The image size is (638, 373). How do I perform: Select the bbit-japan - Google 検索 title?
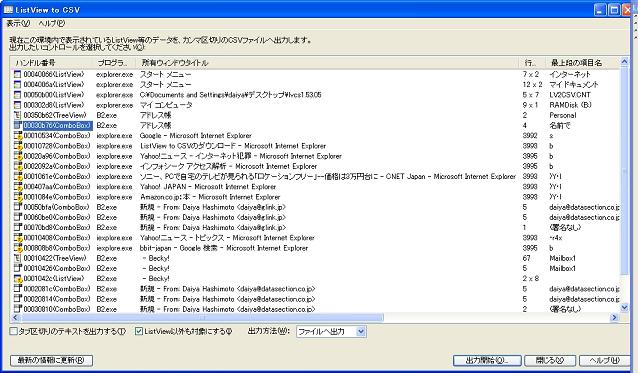pyautogui.click(x=224, y=248)
